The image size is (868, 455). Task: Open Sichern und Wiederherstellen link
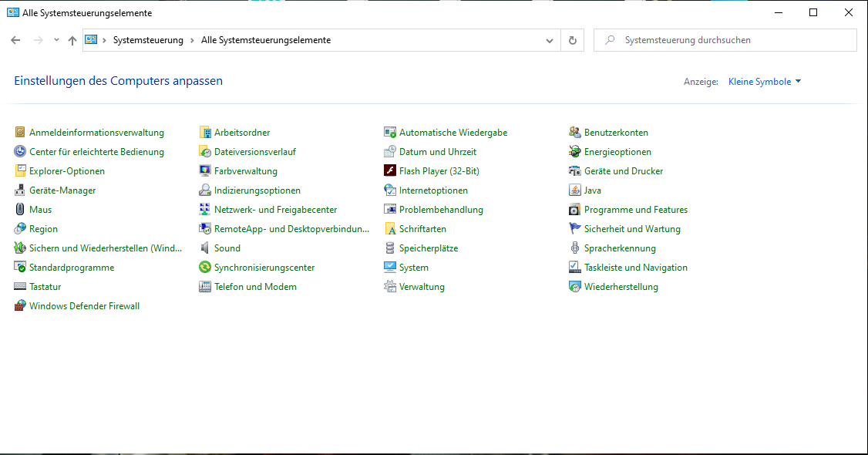[x=105, y=248]
